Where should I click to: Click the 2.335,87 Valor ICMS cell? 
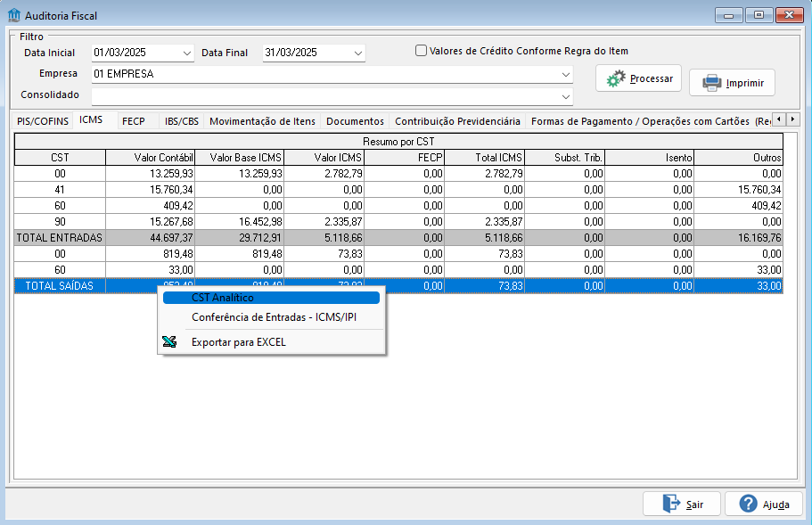324,222
